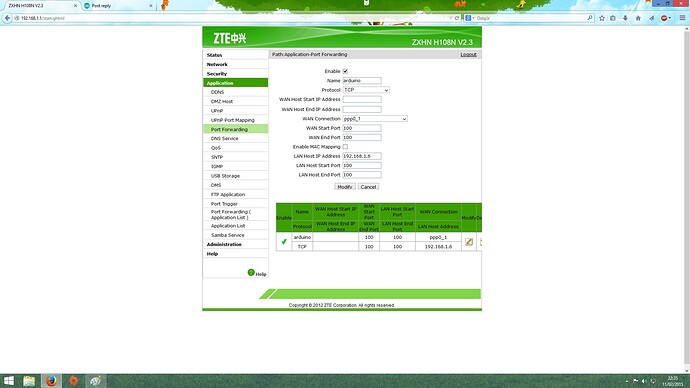Viewport: 690px width, 388px height.
Task: Check the Enable MAC Mapping checkbox
Action: 345,146
